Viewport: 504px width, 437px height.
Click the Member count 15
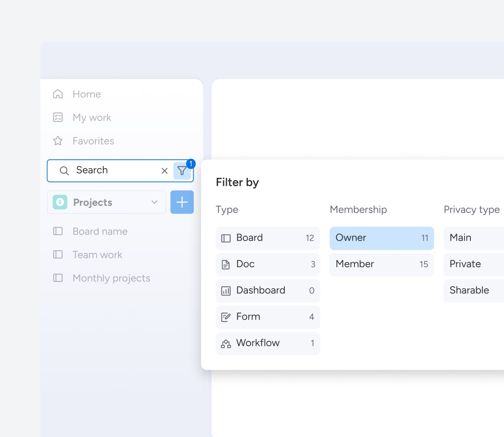tap(424, 265)
